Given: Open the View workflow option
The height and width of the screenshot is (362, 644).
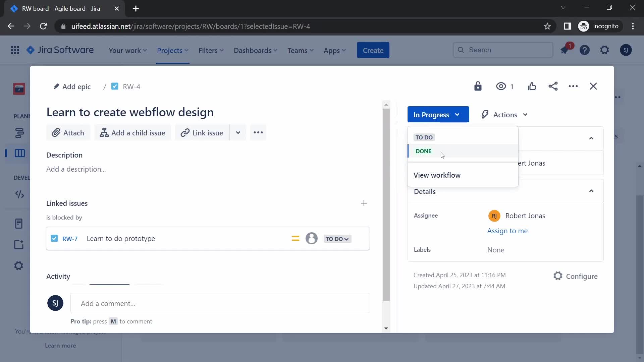Looking at the screenshot, I should tap(437, 175).
